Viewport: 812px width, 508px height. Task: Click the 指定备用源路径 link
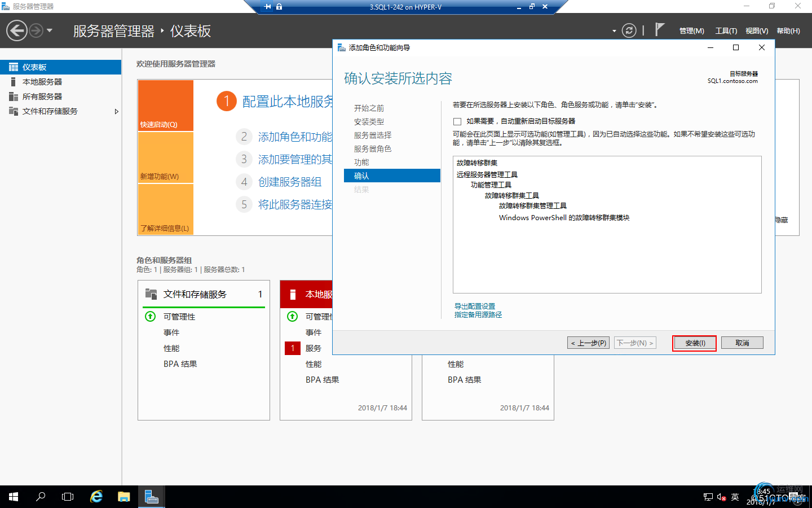point(478,315)
